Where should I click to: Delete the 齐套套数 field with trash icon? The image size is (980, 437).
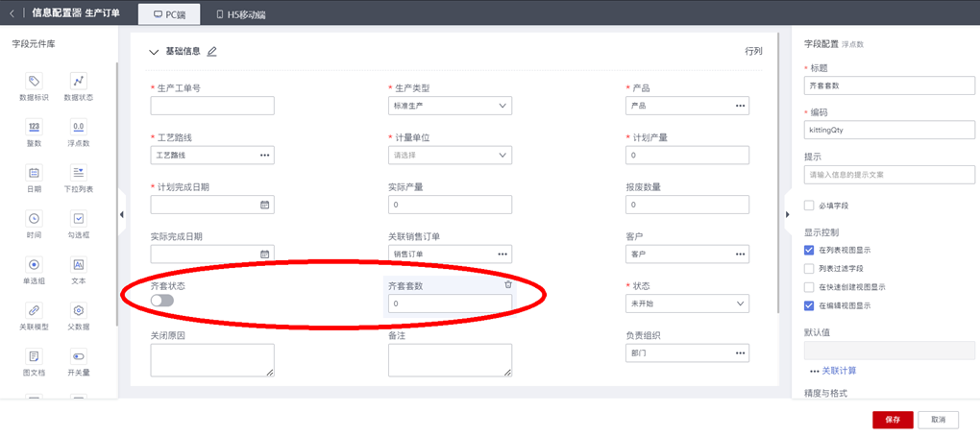(x=508, y=285)
